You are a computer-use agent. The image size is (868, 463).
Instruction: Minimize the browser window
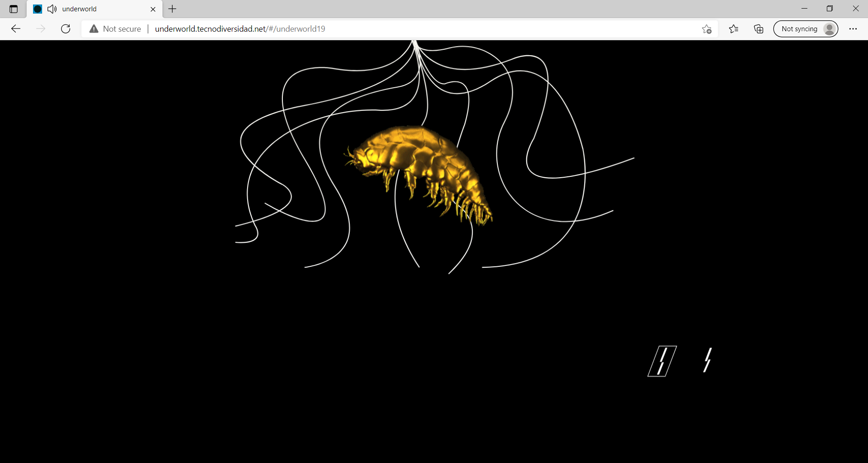coord(804,9)
